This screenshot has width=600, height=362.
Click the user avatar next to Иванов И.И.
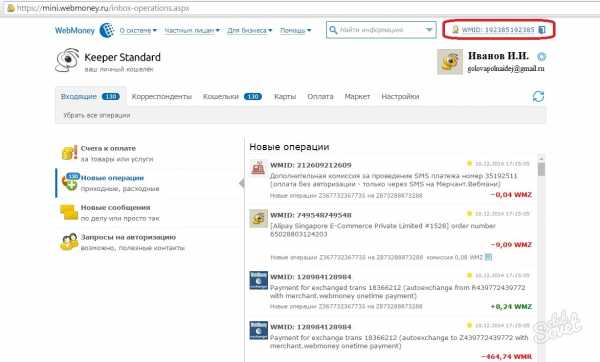click(450, 62)
